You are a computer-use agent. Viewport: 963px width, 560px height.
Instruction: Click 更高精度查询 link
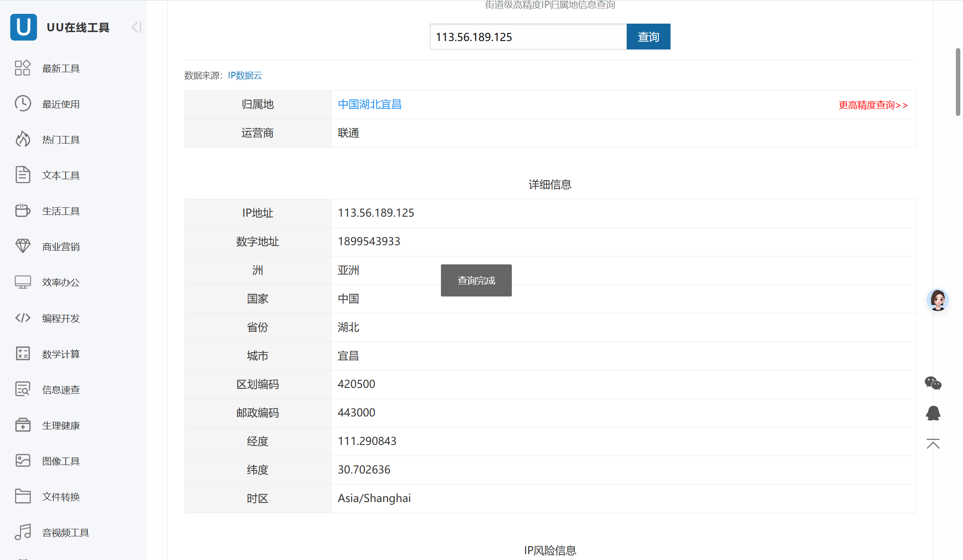point(872,105)
